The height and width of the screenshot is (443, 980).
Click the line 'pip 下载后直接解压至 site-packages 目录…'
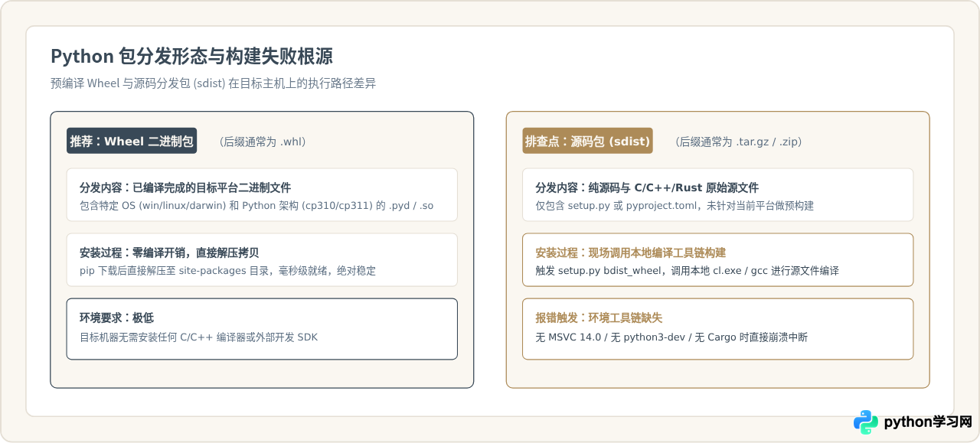(228, 271)
